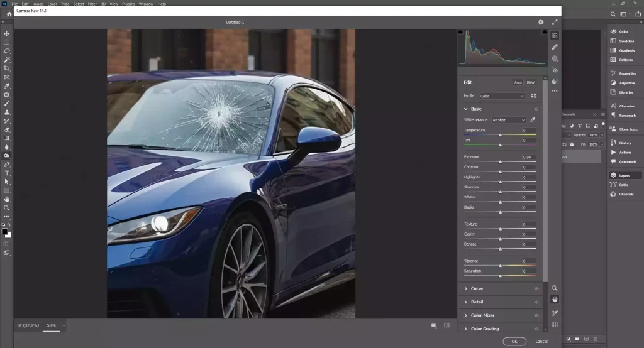
Task: Toggle the grid overlay icon
Action: tap(555, 325)
